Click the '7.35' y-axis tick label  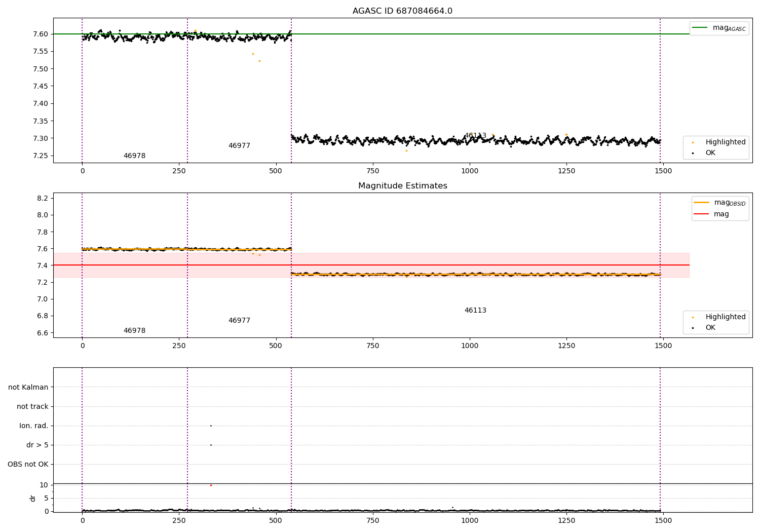coord(41,121)
